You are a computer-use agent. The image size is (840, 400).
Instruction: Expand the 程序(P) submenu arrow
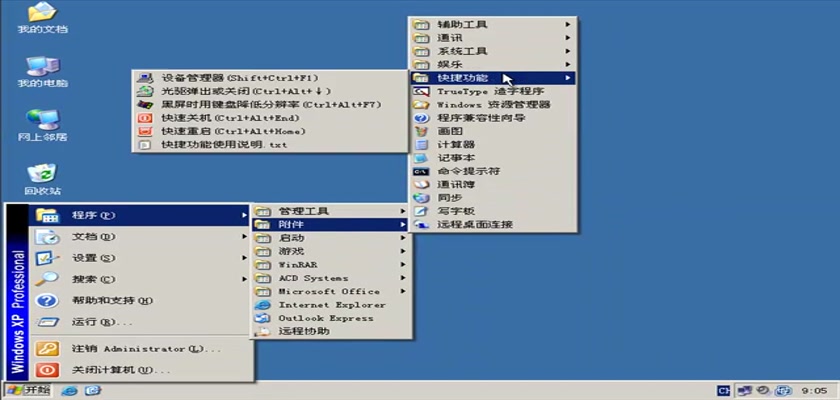pyautogui.click(x=245, y=215)
